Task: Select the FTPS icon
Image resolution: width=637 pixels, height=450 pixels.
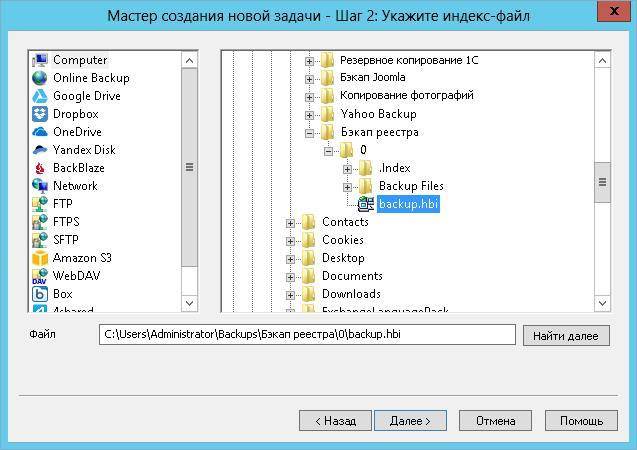Action: (40, 222)
